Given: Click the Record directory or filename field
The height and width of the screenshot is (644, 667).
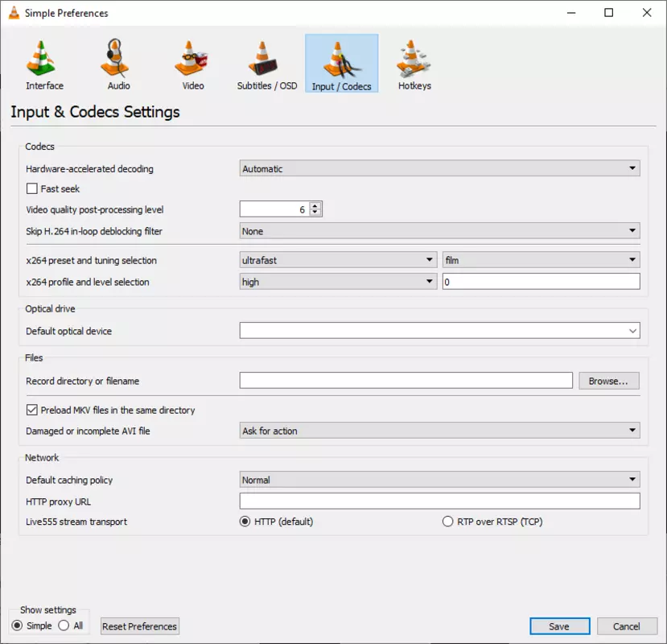Looking at the screenshot, I should coord(406,381).
